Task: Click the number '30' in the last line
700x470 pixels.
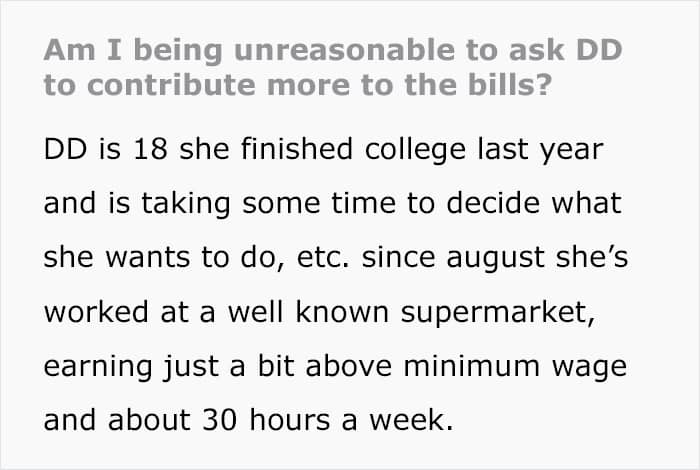Action: [x=220, y=420]
